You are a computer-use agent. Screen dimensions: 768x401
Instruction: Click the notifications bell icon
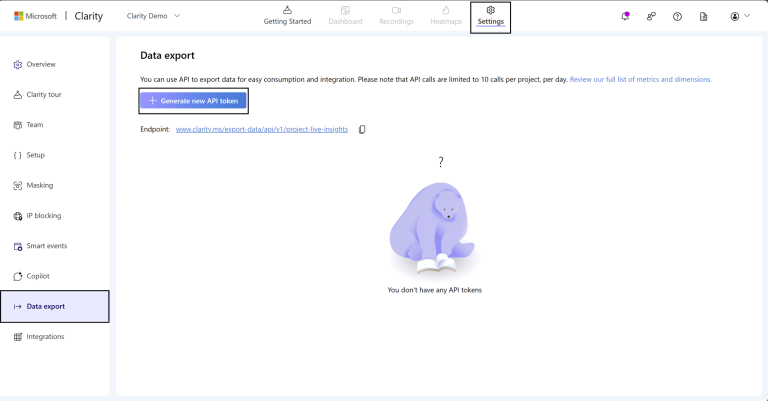[x=625, y=16]
